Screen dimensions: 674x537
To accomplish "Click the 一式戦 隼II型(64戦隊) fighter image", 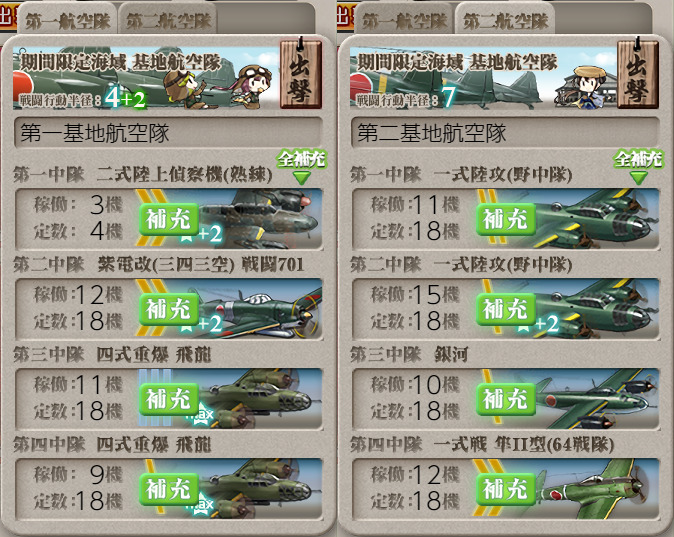I will [597, 488].
